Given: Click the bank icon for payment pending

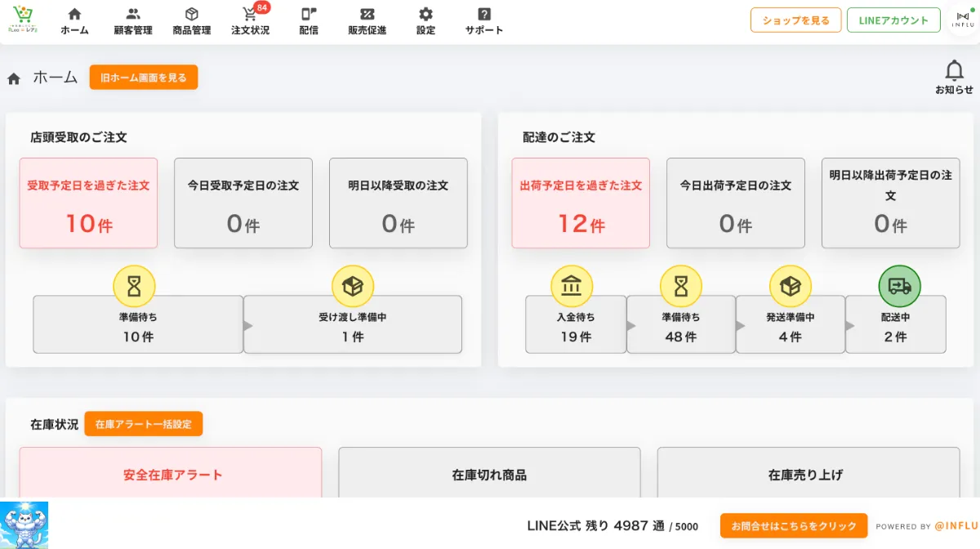Looking at the screenshot, I should 572,286.
